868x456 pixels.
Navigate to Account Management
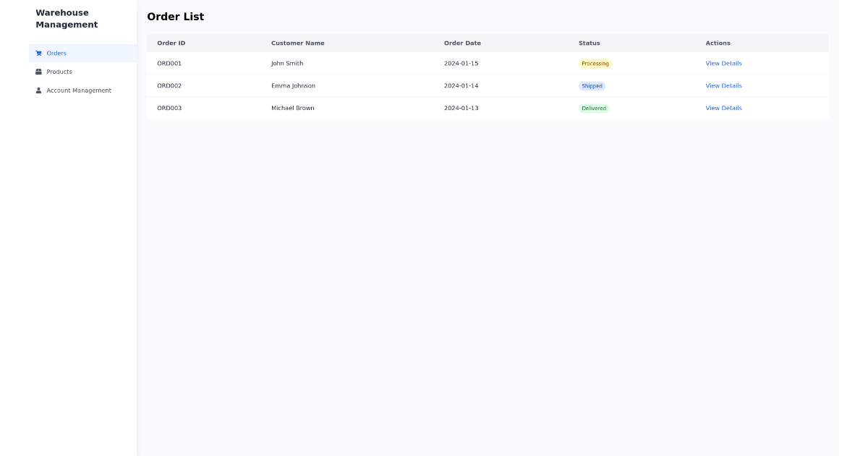78,90
